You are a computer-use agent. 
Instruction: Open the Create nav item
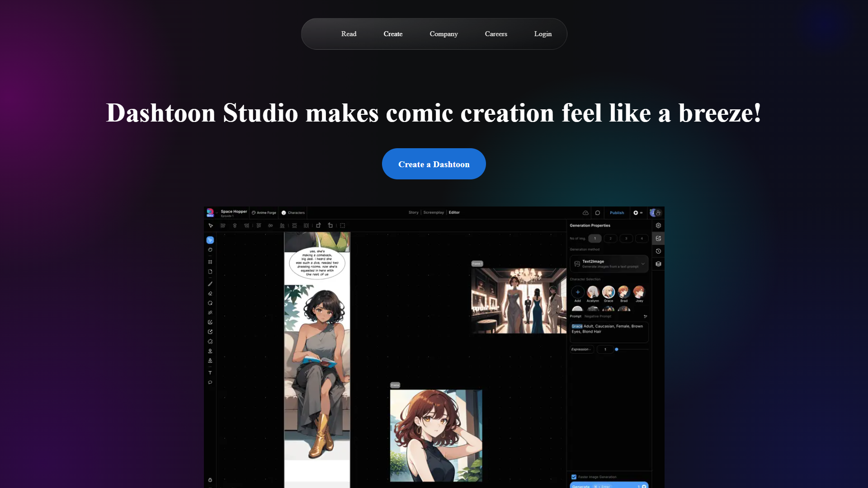pyautogui.click(x=393, y=34)
